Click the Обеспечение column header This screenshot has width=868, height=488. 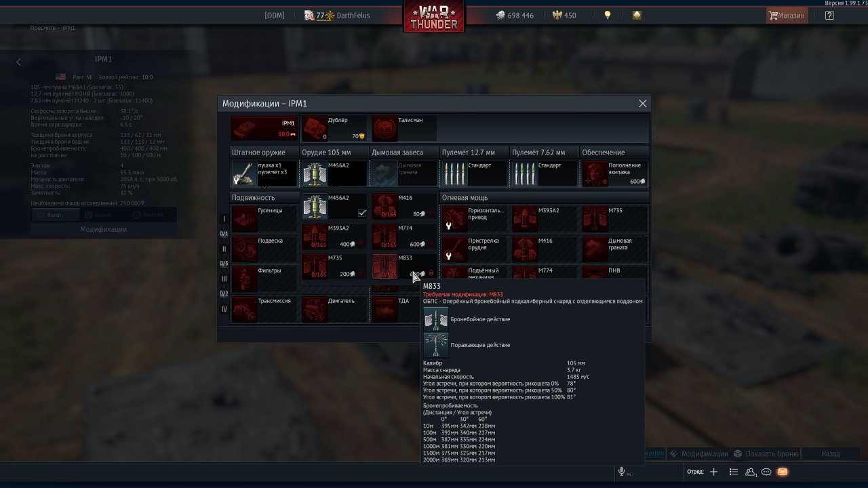(x=615, y=152)
